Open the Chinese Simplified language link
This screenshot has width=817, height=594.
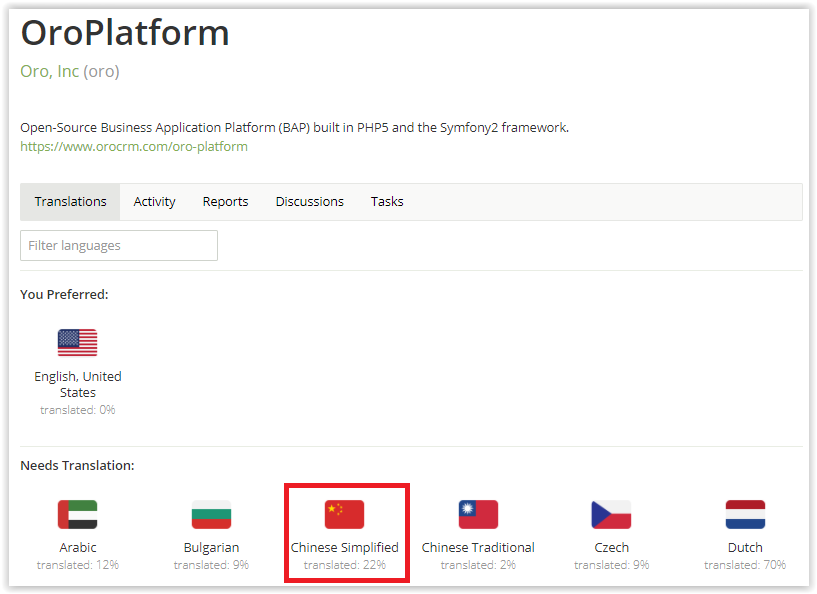click(x=344, y=548)
